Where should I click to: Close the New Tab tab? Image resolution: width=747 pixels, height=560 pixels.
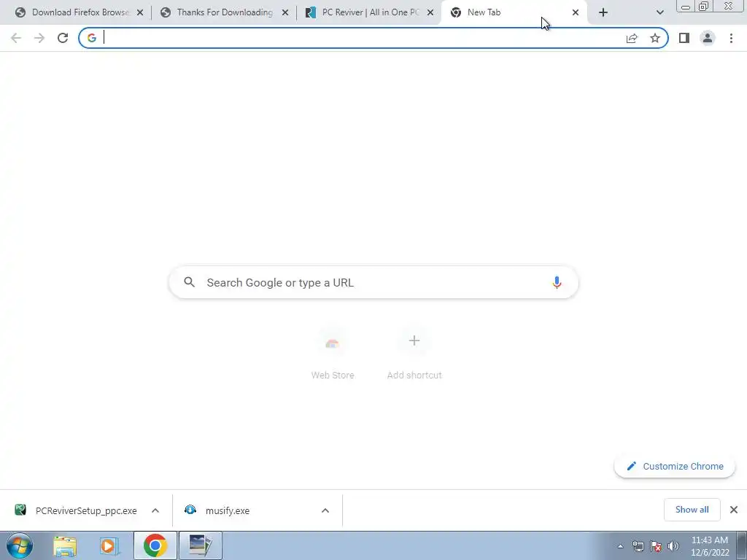pos(576,13)
